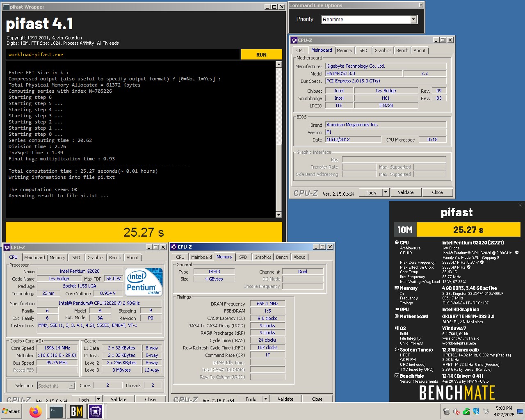Click the Intel Pentium inside logo
Image resolution: width=525 pixels, height=420 pixels.
(144, 282)
